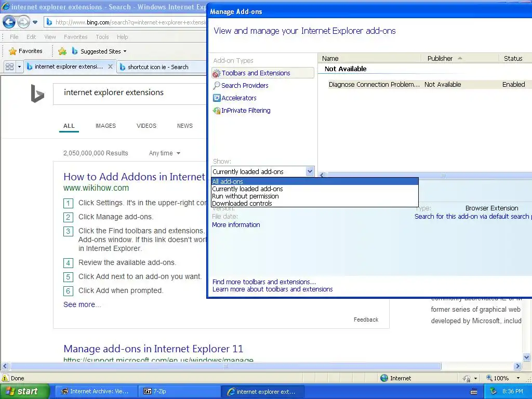Close the internet explorer extensions tab
The width and height of the screenshot is (532, 399).
point(110,66)
